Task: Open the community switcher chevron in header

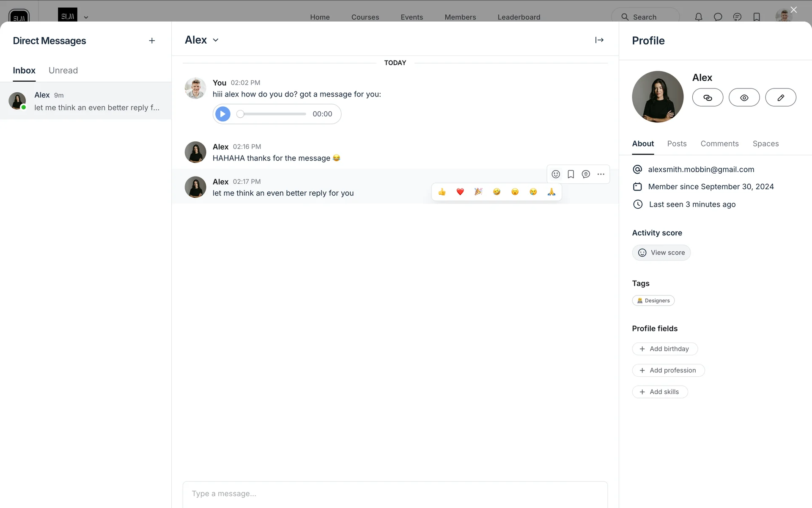Action: [x=86, y=17]
